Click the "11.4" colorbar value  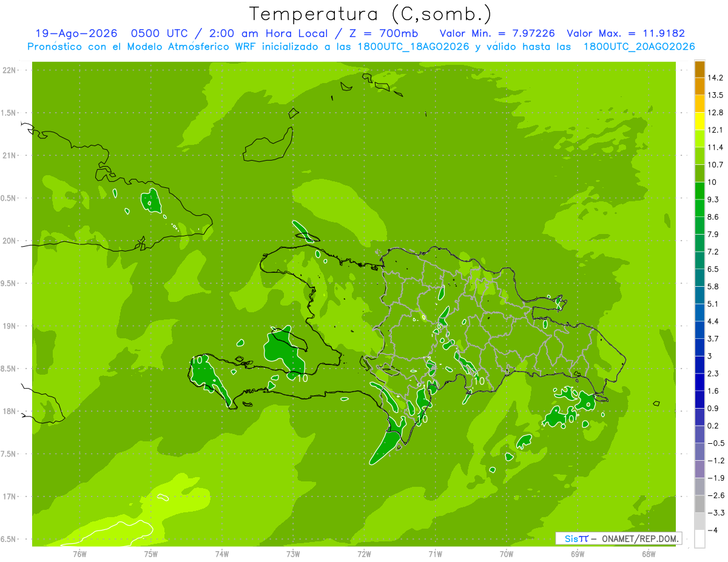[x=715, y=147]
